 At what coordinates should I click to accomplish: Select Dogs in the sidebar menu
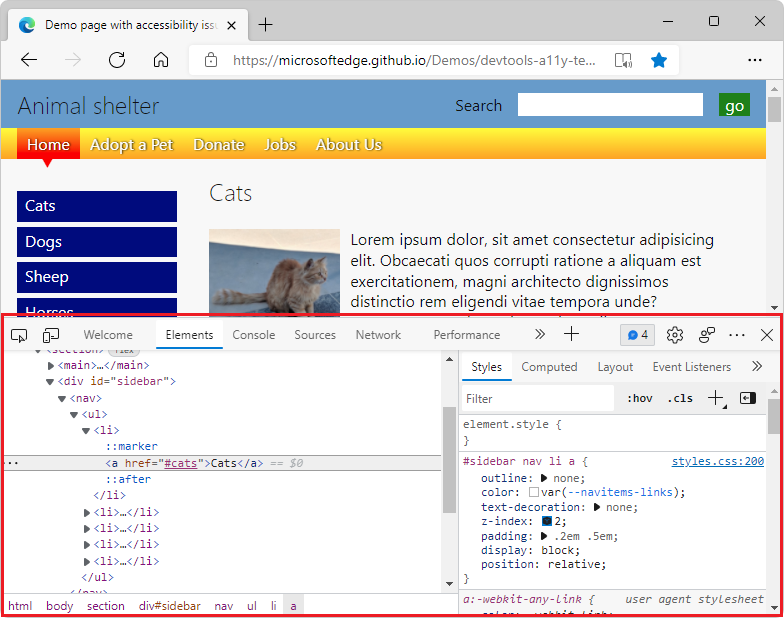[x=97, y=242]
